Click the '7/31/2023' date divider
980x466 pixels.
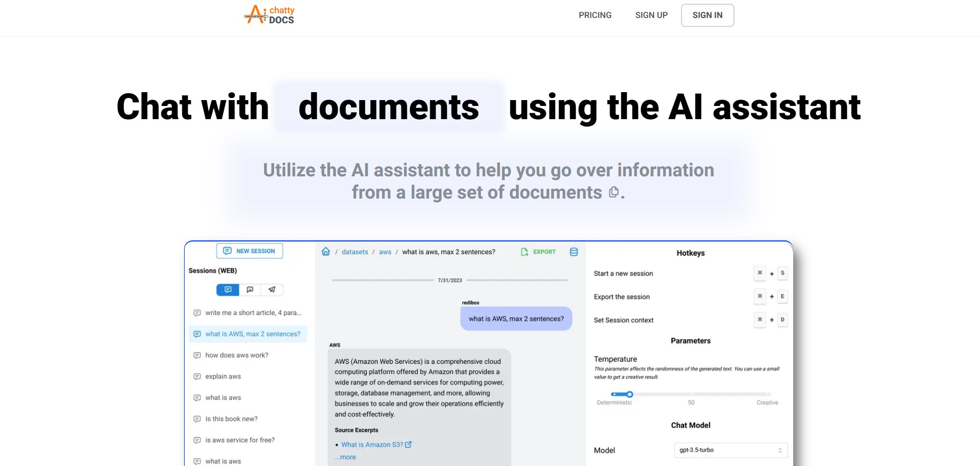450,281
